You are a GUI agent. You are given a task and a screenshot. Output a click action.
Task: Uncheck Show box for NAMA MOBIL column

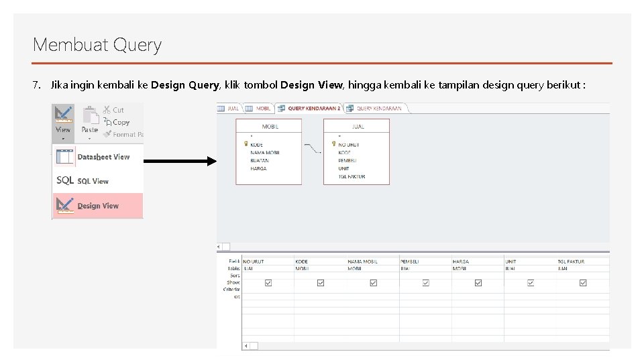[x=374, y=283]
